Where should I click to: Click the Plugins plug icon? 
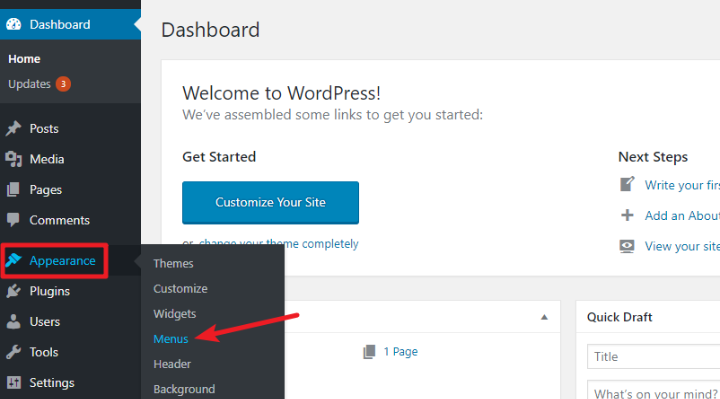pyautogui.click(x=14, y=291)
